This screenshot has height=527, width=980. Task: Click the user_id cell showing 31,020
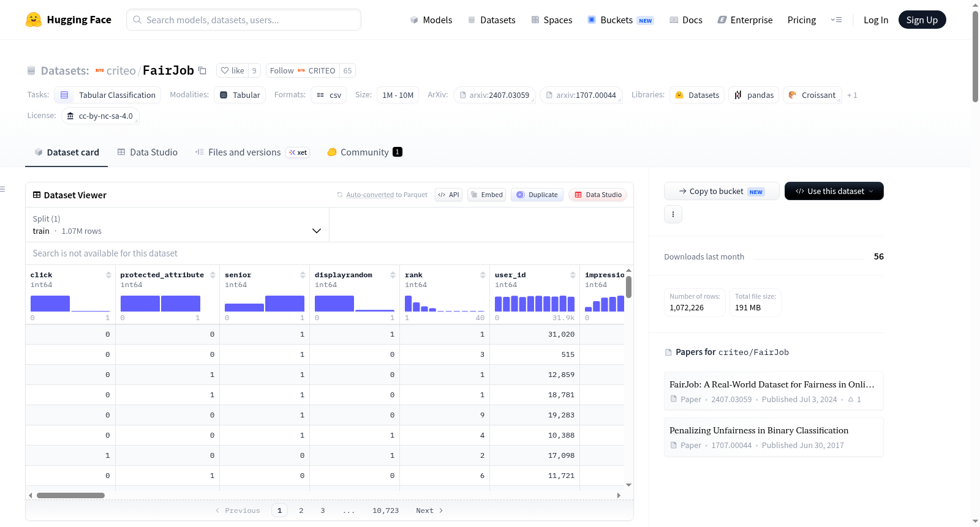tap(535, 334)
